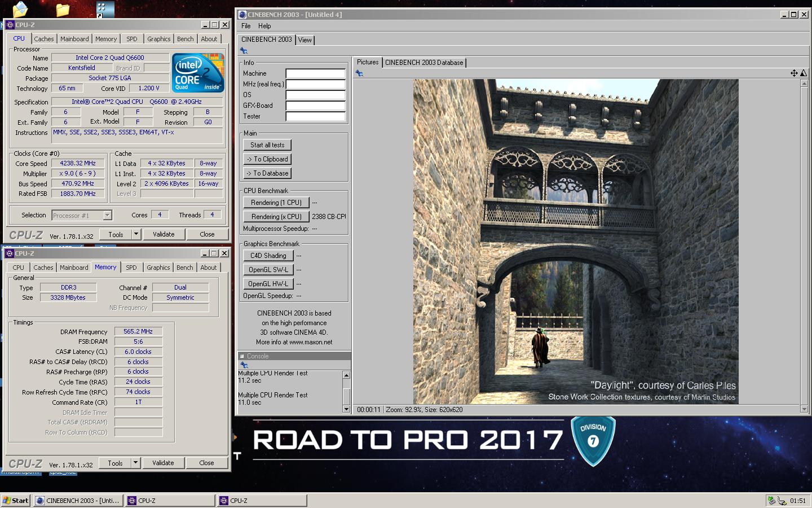Click the GFX-Board input field

[315, 106]
